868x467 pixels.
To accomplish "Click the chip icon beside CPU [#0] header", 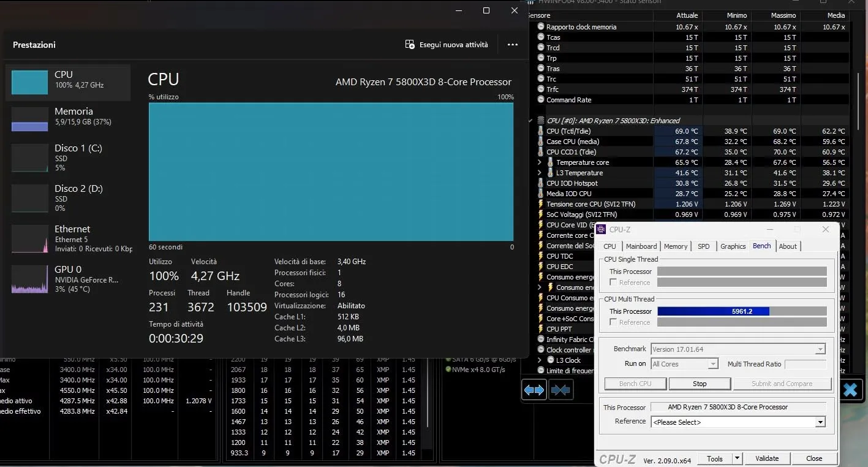I will pos(540,121).
